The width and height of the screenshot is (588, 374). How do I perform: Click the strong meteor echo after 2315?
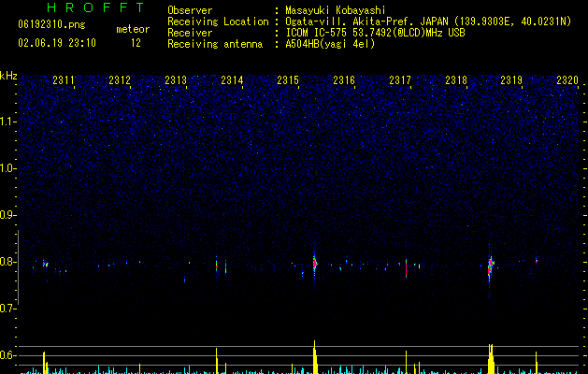(x=315, y=264)
